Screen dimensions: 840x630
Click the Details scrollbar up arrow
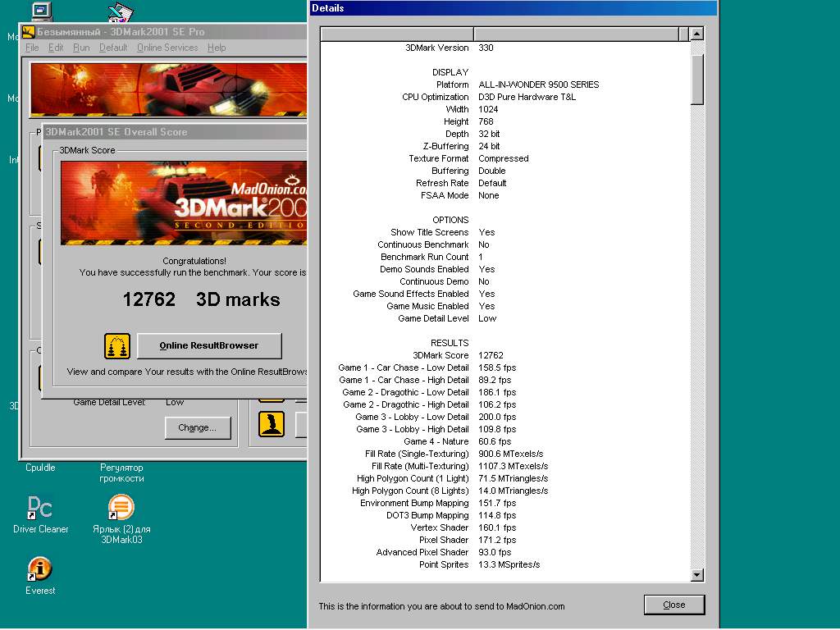697,34
